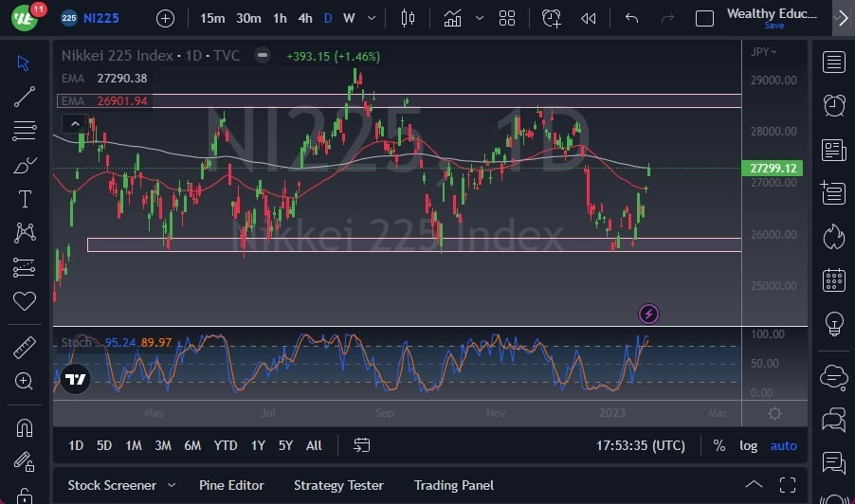The height and width of the screenshot is (504, 855).
Task: Toggle percent scale mode
Action: [719, 445]
